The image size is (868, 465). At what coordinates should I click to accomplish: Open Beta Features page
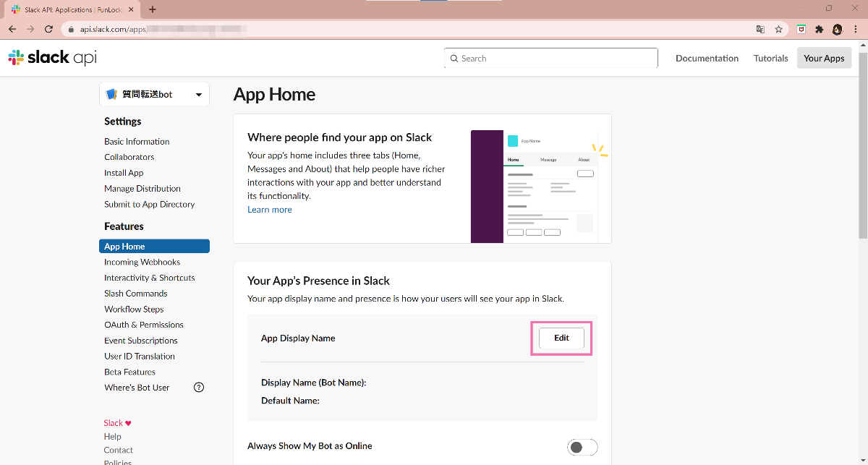tap(129, 372)
